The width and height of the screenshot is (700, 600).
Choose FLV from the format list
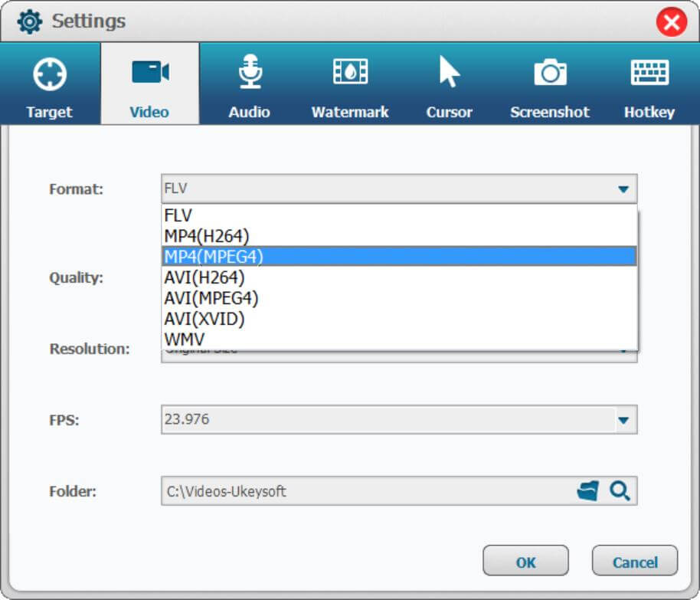(x=178, y=216)
